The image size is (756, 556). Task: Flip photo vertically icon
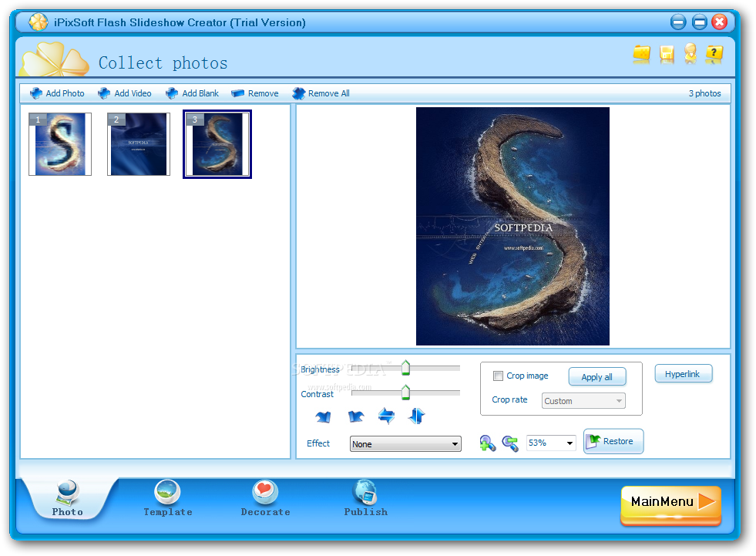[417, 416]
